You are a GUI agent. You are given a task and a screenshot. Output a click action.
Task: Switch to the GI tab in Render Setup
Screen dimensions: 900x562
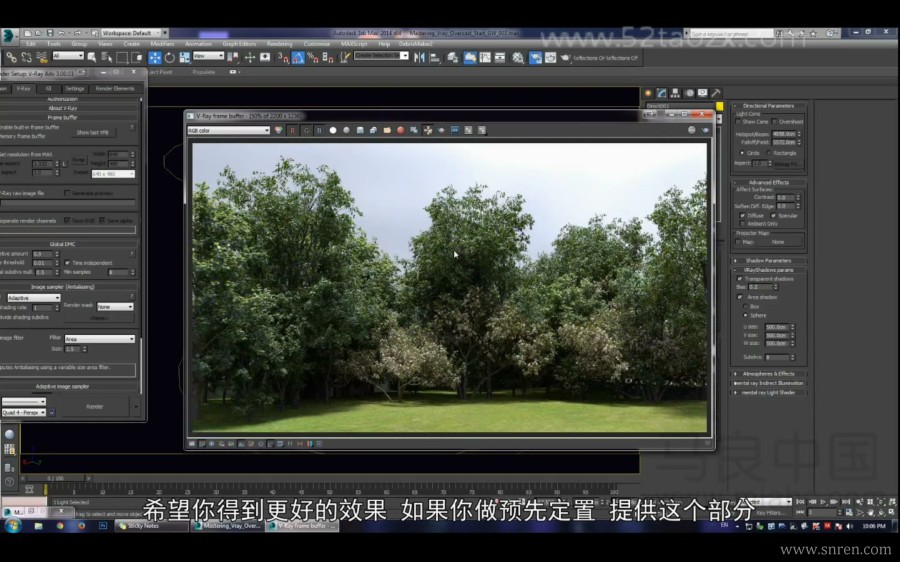(x=49, y=88)
